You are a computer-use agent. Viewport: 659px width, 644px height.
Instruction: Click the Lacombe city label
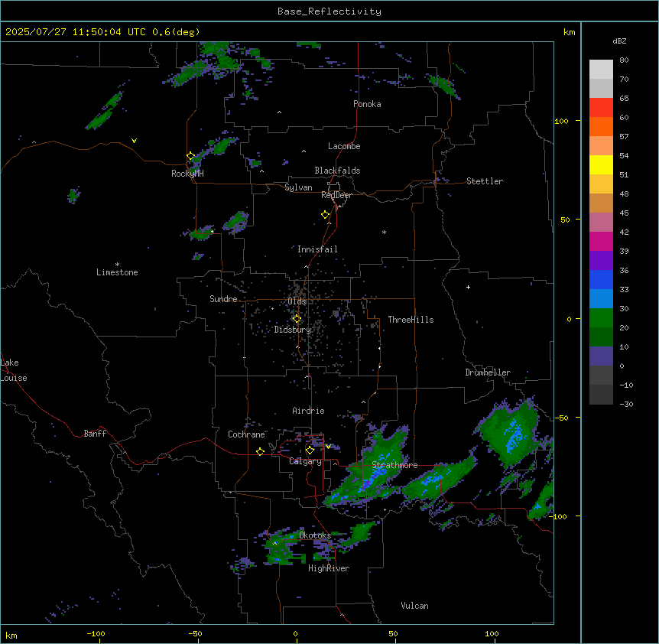344,146
